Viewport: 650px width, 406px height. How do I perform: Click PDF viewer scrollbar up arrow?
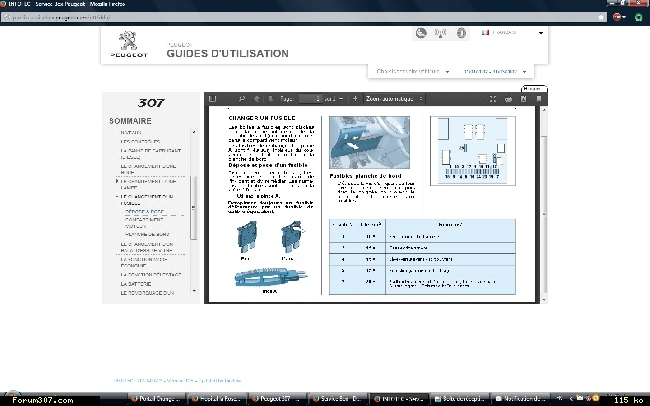544,110
